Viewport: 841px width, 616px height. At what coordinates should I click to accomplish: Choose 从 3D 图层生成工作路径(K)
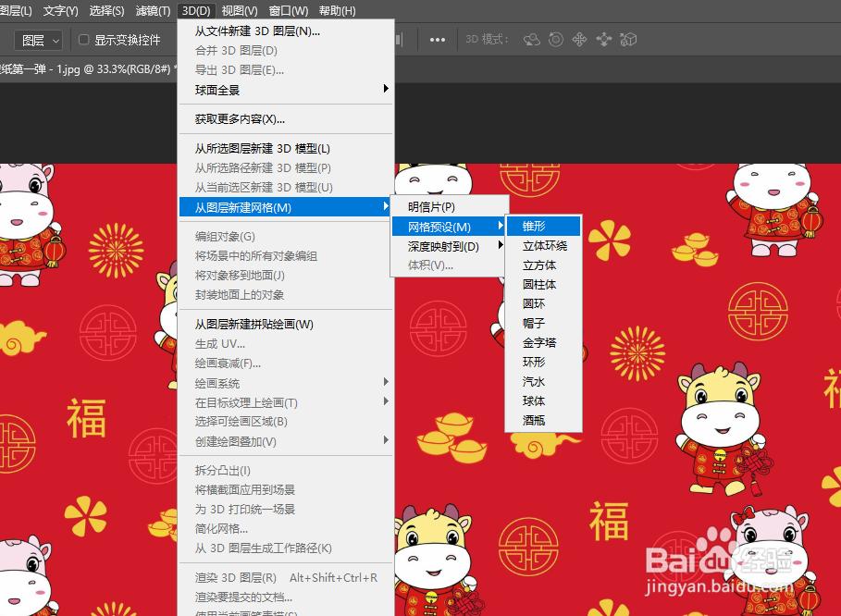point(286,548)
